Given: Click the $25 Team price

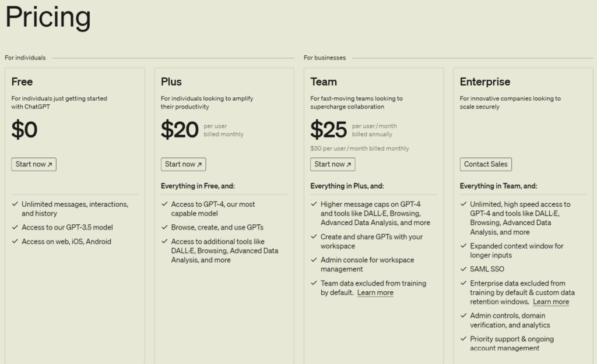Looking at the screenshot, I should click(x=328, y=130).
